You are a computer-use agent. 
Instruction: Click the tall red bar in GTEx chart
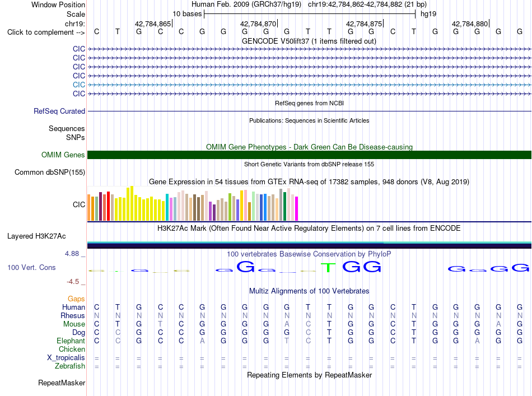click(x=108, y=206)
